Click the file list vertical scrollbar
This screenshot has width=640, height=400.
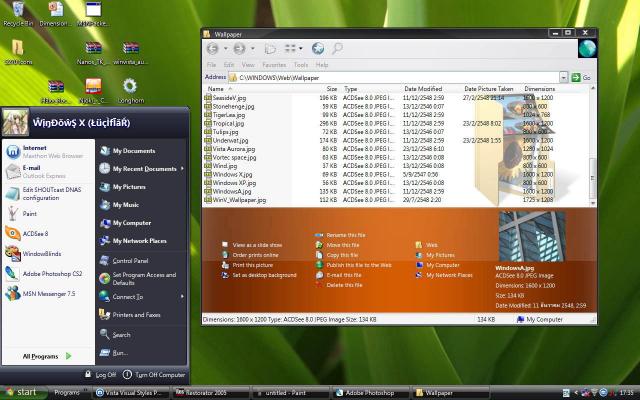pyautogui.click(x=593, y=146)
